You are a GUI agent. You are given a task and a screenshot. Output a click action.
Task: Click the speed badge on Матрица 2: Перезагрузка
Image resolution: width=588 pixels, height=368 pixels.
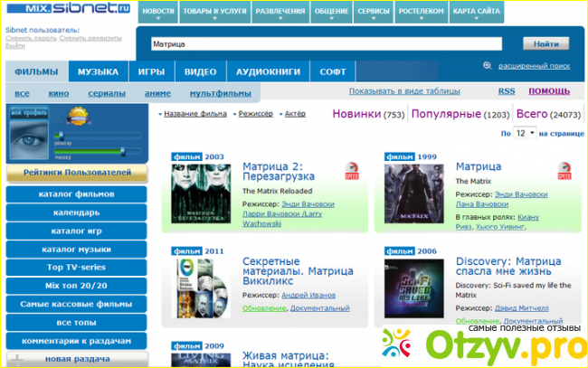point(352,171)
